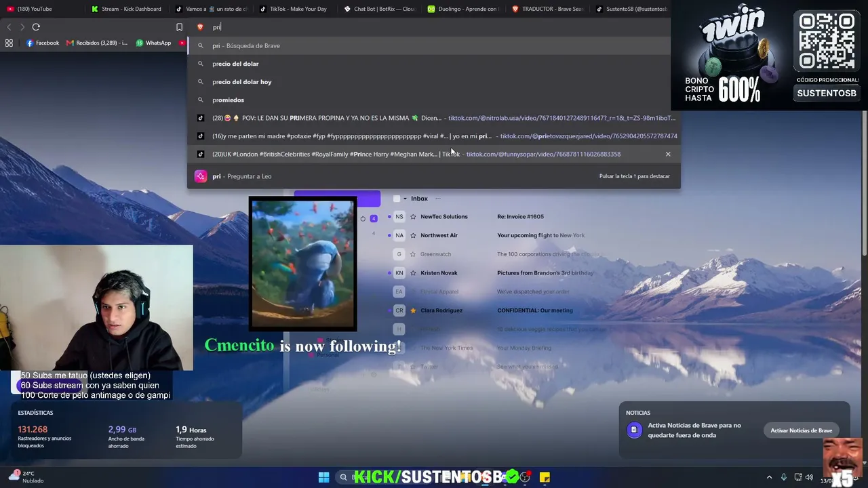This screenshot has width=868, height=488.
Task: Open the network icon in the system tray
Action: (x=798, y=477)
